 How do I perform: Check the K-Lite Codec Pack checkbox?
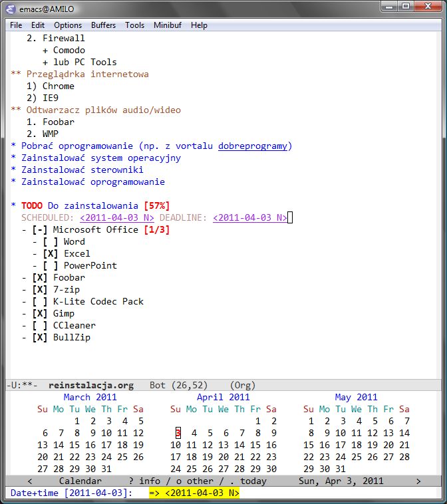39,301
